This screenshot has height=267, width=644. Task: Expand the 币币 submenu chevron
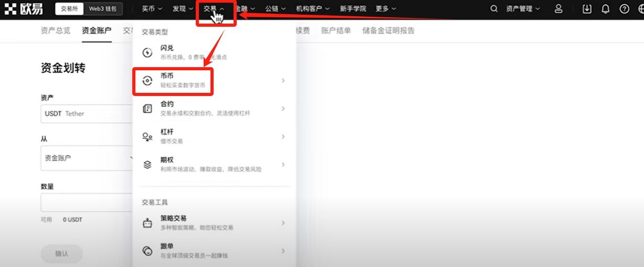[x=283, y=81]
